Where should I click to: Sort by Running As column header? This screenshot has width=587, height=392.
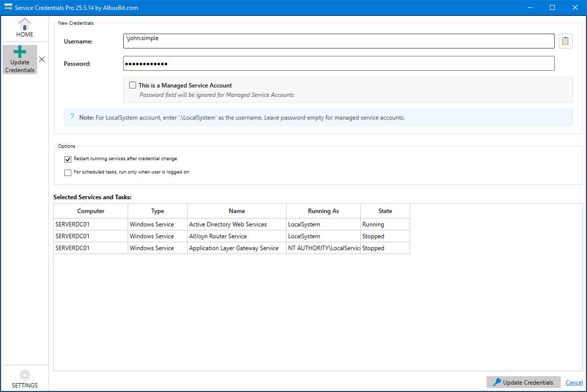pyautogui.click(x=324, y=211)
